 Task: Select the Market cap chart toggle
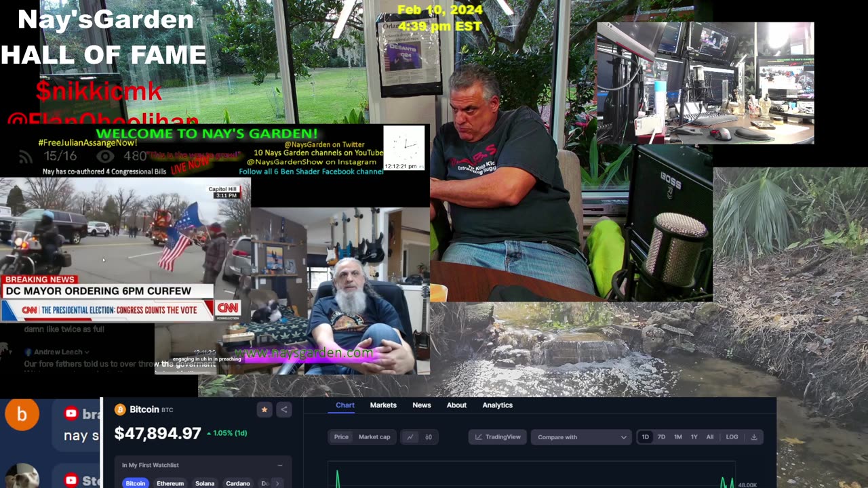pyautogui.click(x=374, y=437)
